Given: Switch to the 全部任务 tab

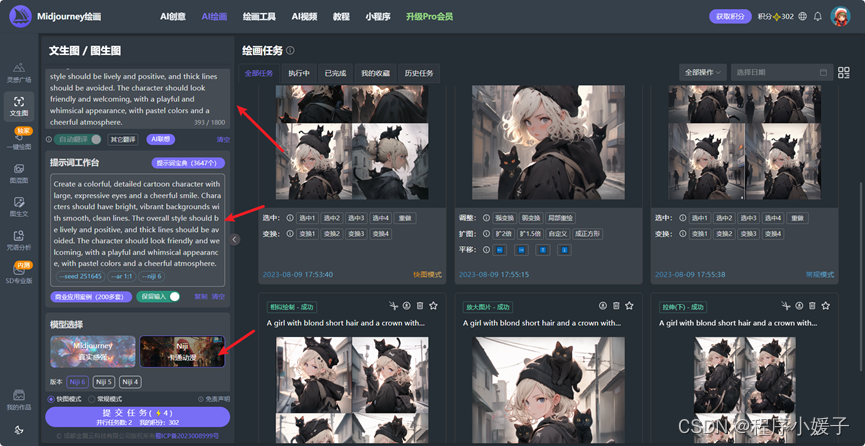Looking at the screenshot, I should [259, 73].
